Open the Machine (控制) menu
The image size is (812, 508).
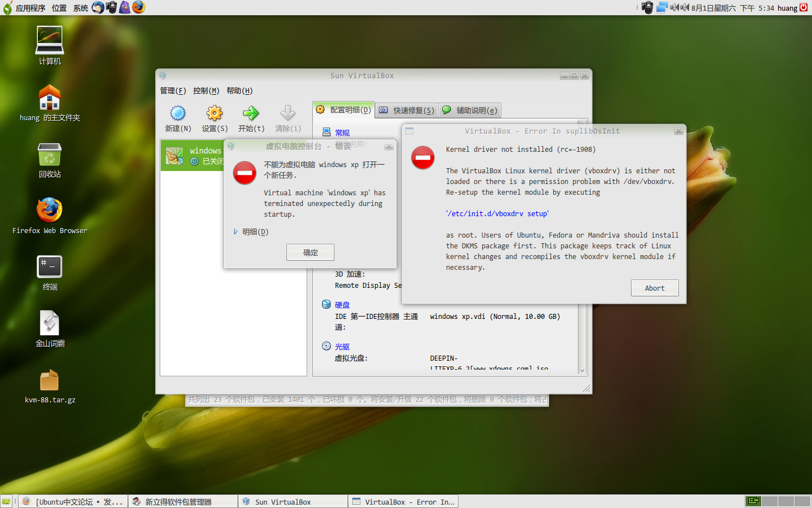(x=206, y=91)
